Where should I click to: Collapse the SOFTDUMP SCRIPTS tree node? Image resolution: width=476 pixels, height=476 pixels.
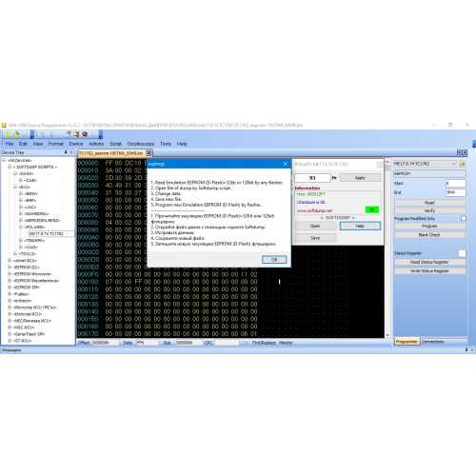point(10,167)
